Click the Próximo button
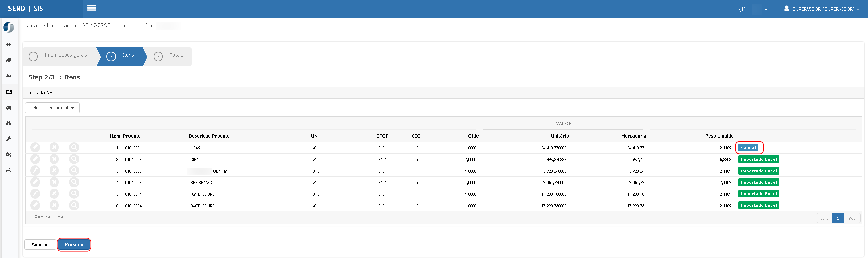 click(x=74, y=244)
